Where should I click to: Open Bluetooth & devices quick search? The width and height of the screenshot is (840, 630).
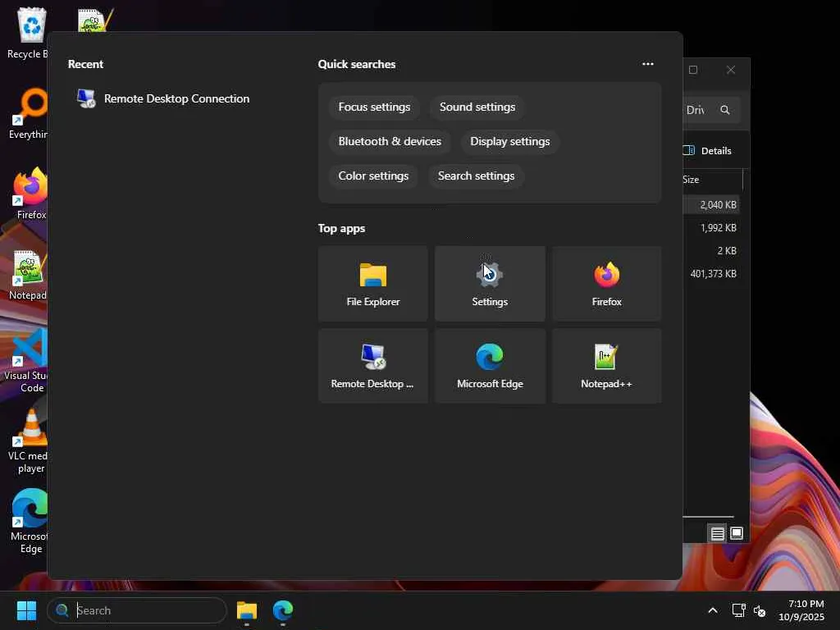[390, 141]
